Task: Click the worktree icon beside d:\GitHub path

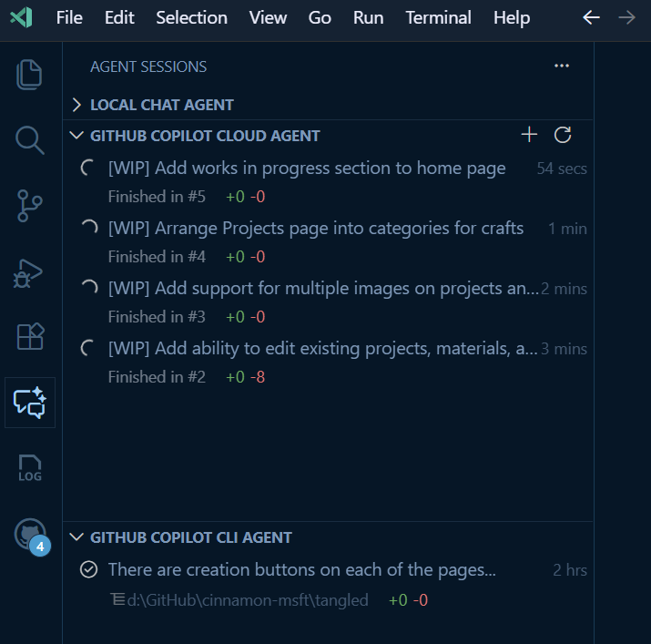Action: click(x=117, y=599)
